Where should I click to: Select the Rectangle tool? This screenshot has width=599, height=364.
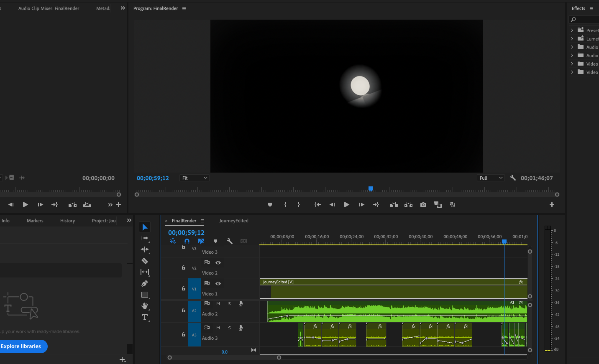coord(145,295)
